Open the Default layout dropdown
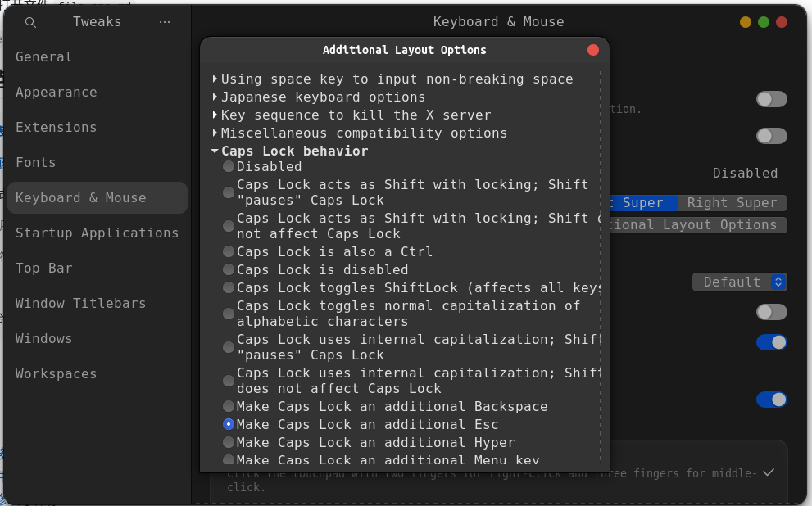The height and width of the screenshot is (506, 812). (x=739, y=282)
